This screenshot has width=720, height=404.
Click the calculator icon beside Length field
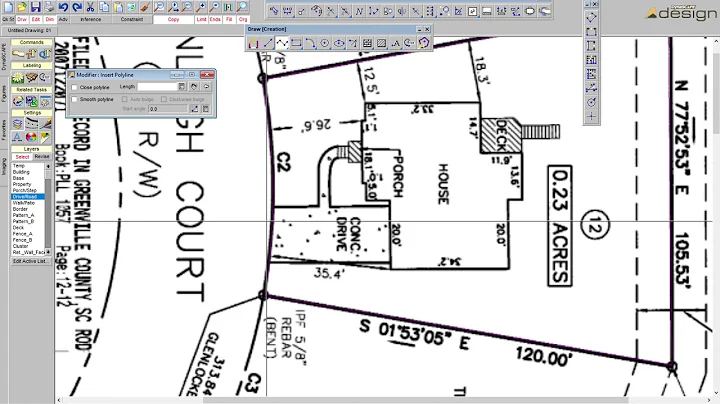[182, 87]
